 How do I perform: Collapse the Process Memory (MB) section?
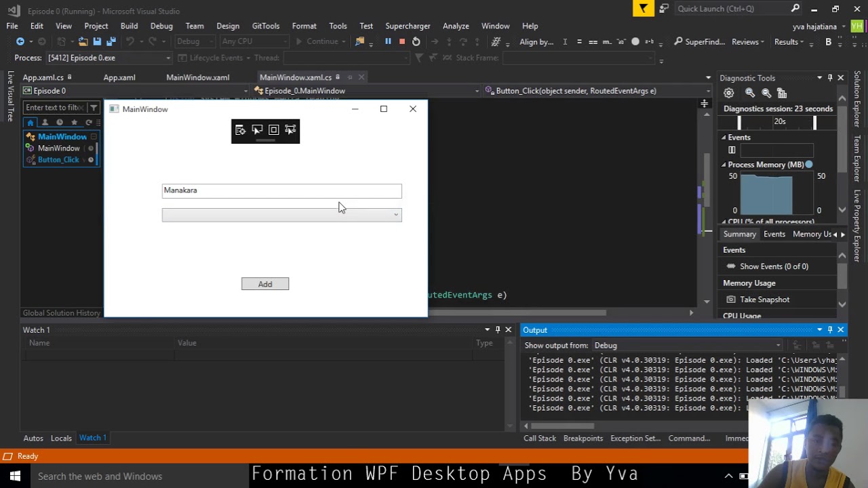pos(724,165)
